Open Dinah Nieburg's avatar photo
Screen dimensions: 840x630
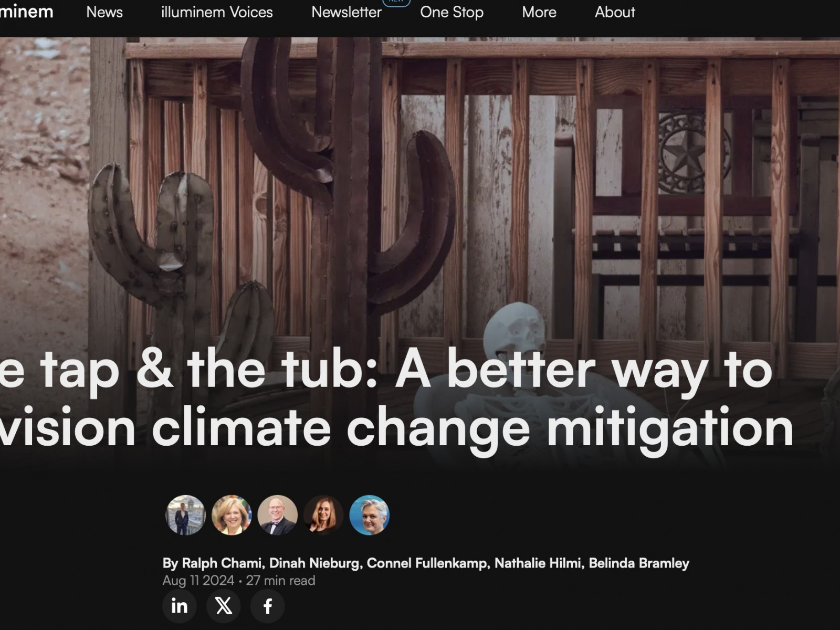pos(232,515)
